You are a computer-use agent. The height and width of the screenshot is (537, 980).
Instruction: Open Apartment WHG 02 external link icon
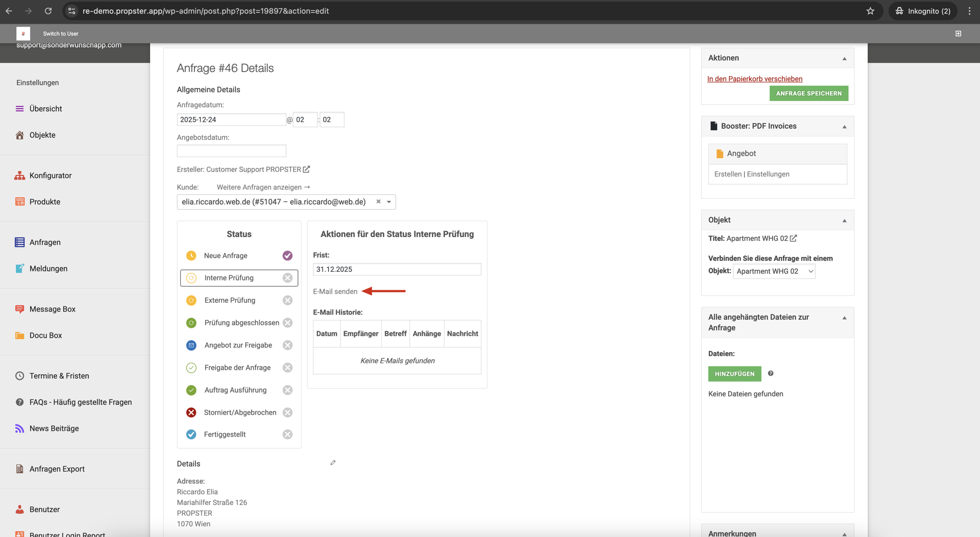(x=793, y=238)
